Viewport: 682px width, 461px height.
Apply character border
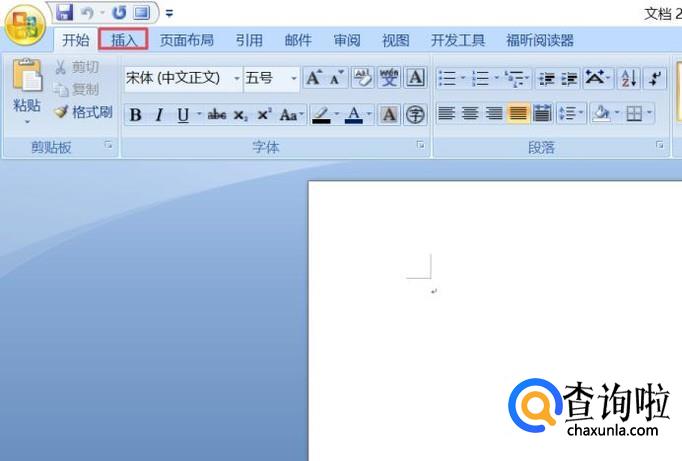(x=415, y=78)
